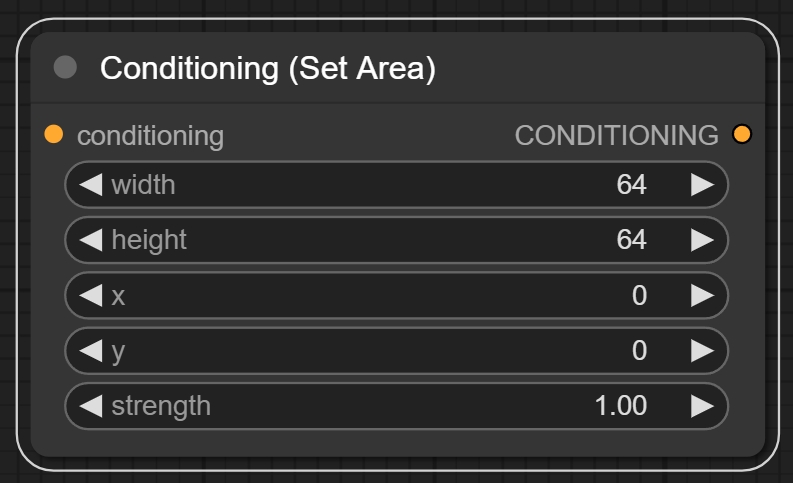Click the CONDITIONING output socket

(741, 134)
